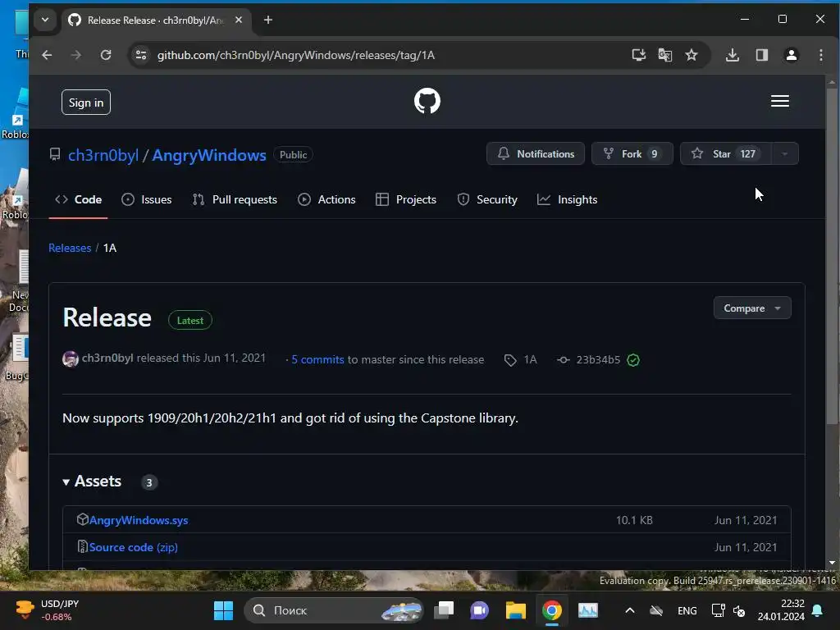840x630 pixels.
Task: Switch to the Security tab
Action: click(x=487, y=199)
